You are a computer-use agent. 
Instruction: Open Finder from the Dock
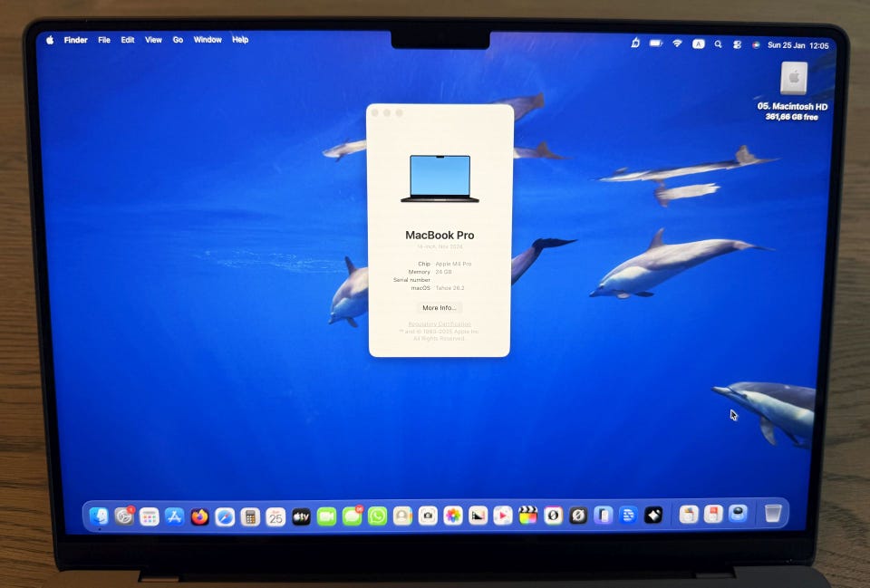(x=99, y=516)
